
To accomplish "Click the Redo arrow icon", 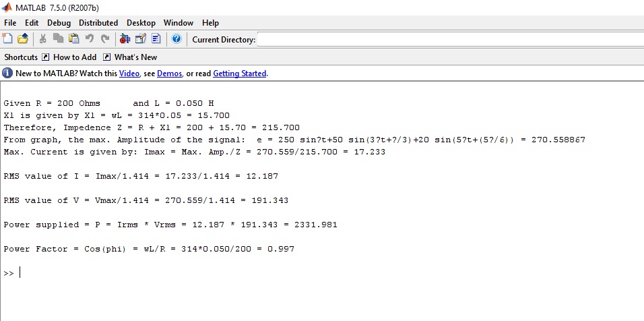I will pos(104,39).
